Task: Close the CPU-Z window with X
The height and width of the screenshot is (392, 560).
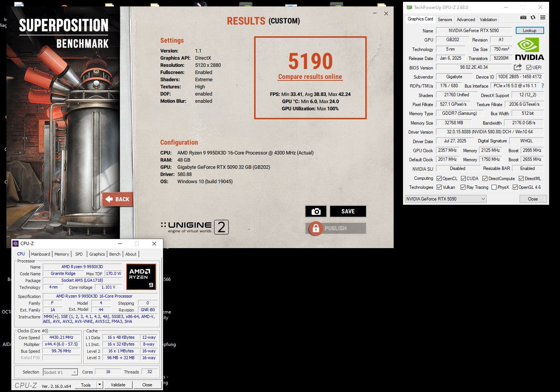Action: click(154, 244)
